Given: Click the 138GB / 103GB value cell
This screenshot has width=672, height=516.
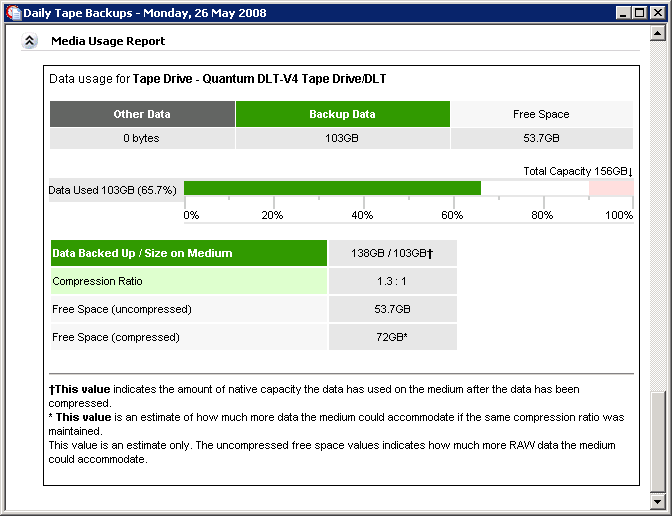Looking at the screenshot, I should click(392, 253).
